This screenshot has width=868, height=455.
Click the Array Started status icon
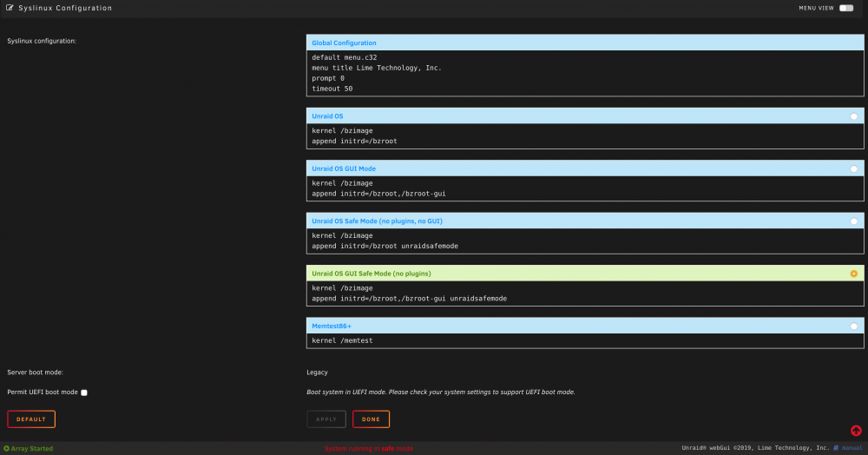coord(7,448)
